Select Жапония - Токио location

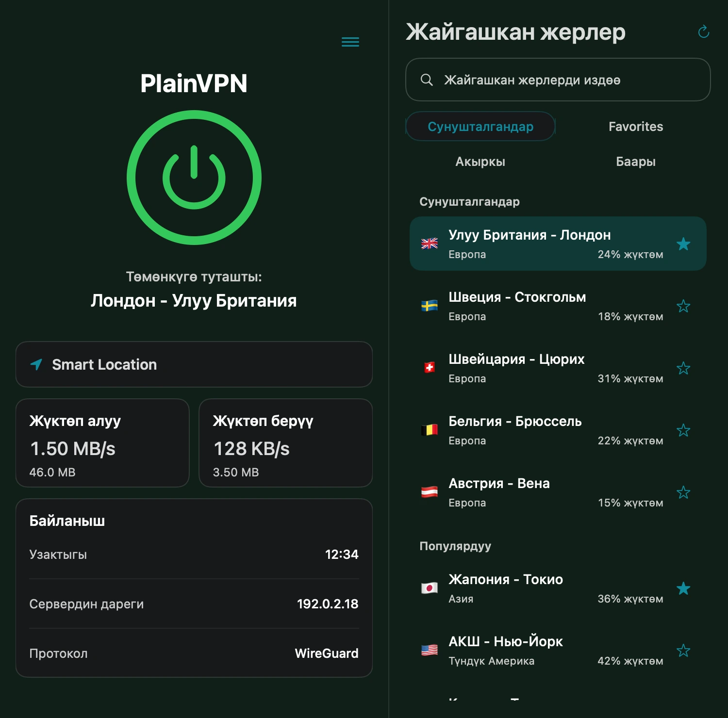pos(558,588)
